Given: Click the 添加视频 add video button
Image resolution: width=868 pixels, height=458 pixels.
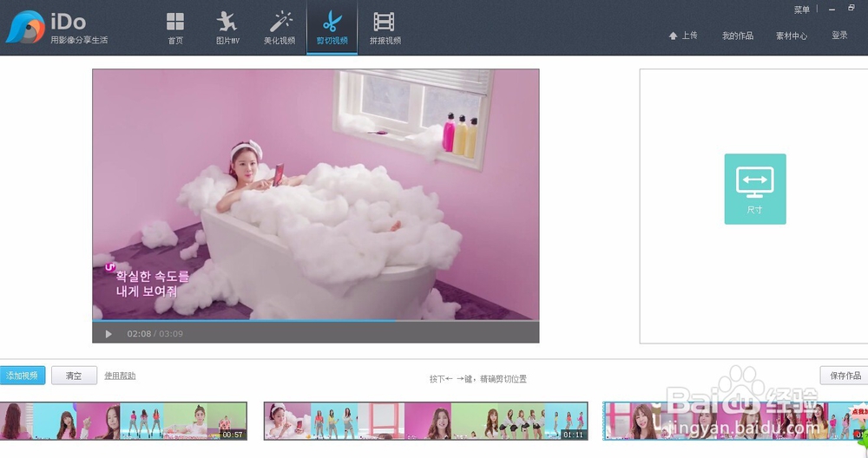Looking at the screenshot, I should coord(23,376).
